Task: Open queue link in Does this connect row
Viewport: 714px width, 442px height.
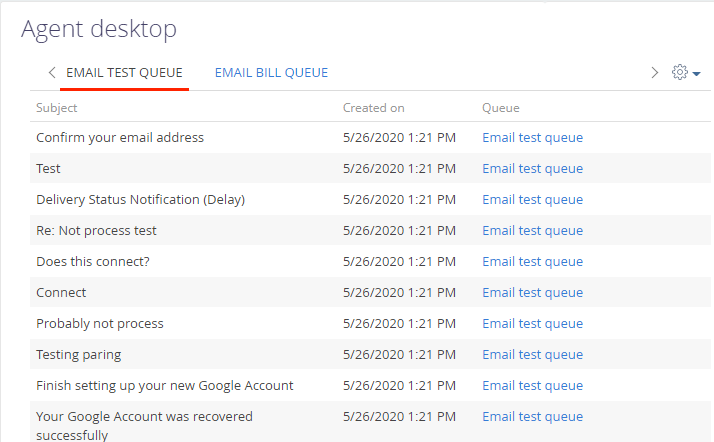Action: coord(532,261)
